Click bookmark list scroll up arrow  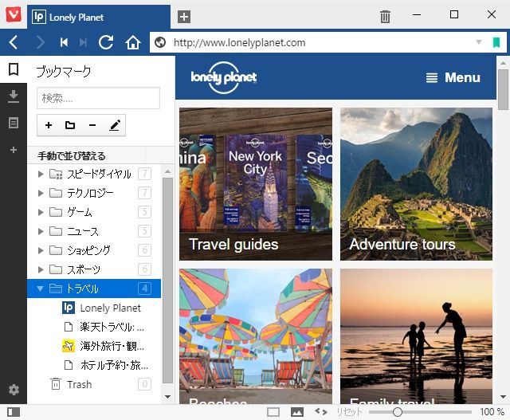pos(167,171)
